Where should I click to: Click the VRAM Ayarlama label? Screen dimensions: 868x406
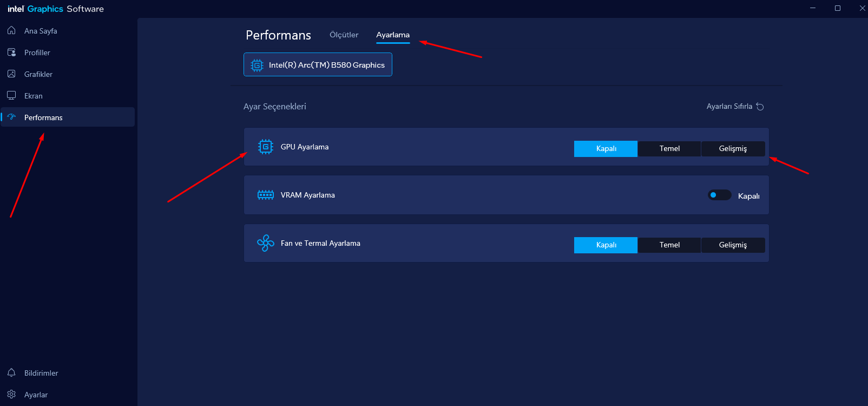[x=308, y=195]
